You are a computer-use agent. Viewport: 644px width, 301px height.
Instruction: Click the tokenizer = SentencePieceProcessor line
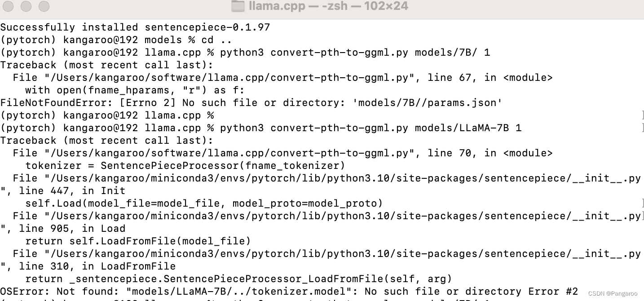[185, 166]
